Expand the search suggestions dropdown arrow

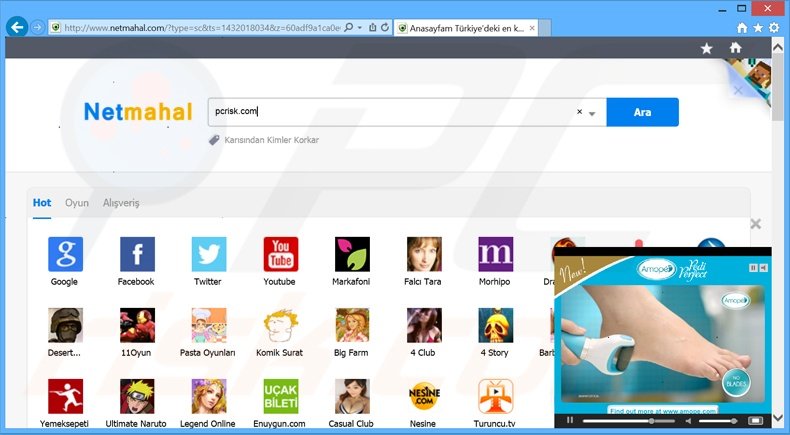tap(592, 113)
